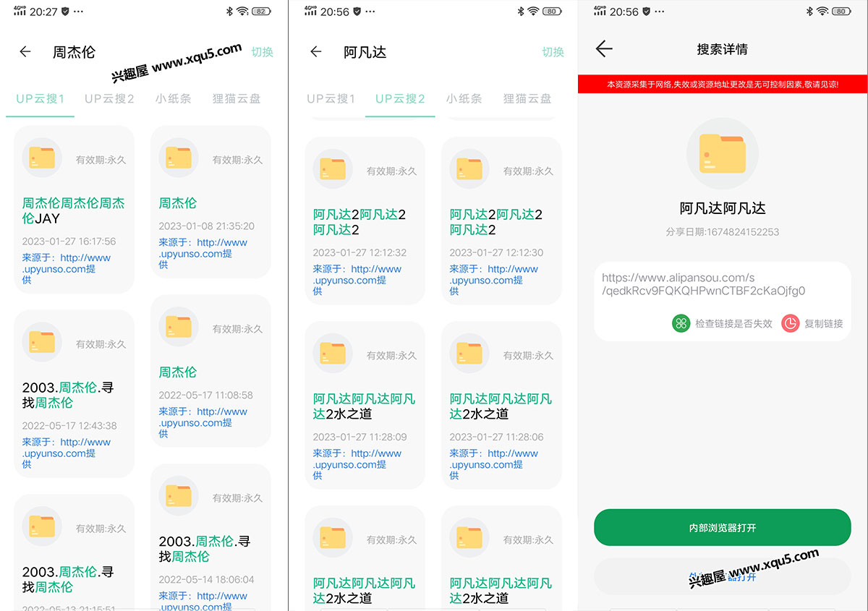Image resolution: width=868 pixels, height=611 pixels.
Task: Tap back arrow beside 周杰伦 title
Action: 25,52
